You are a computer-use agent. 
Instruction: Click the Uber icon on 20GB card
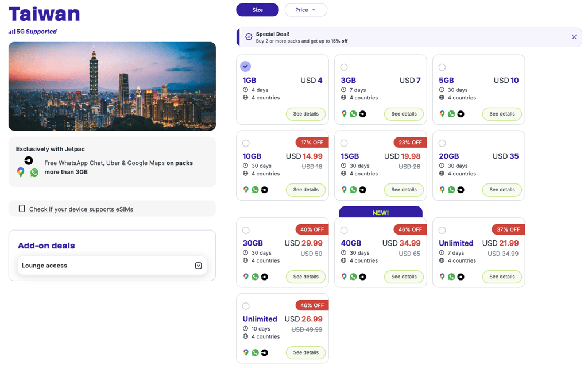click(x=461, y=190)
